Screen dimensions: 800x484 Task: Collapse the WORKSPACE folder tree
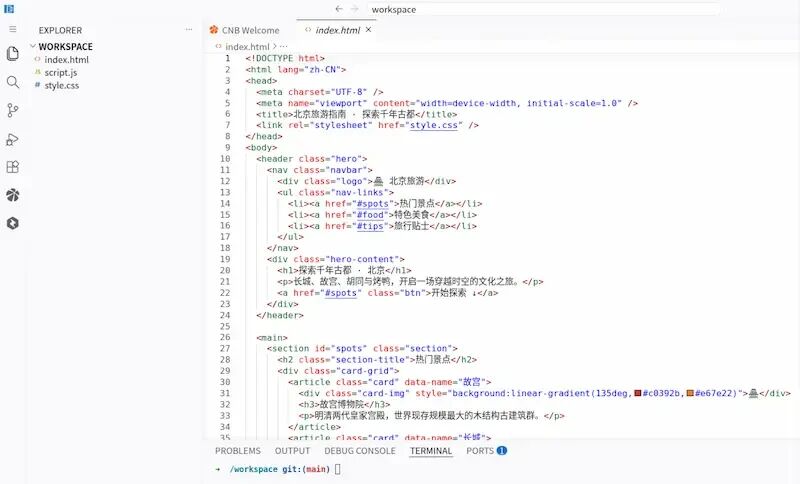click(33, 46)
